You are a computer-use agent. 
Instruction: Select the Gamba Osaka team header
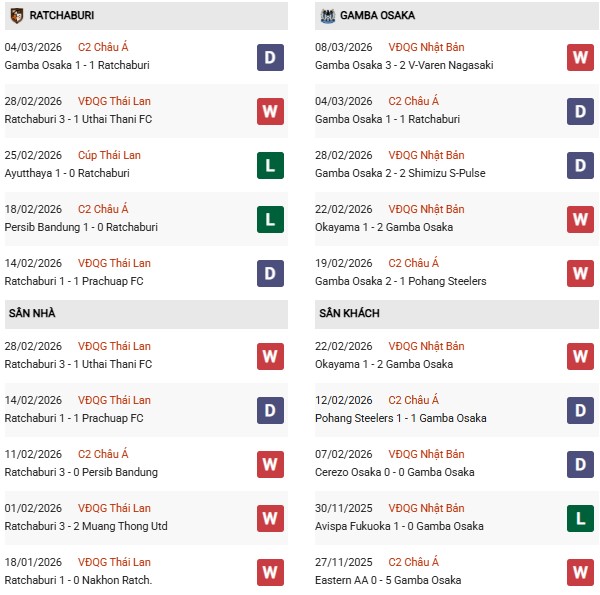pos(378,16)
